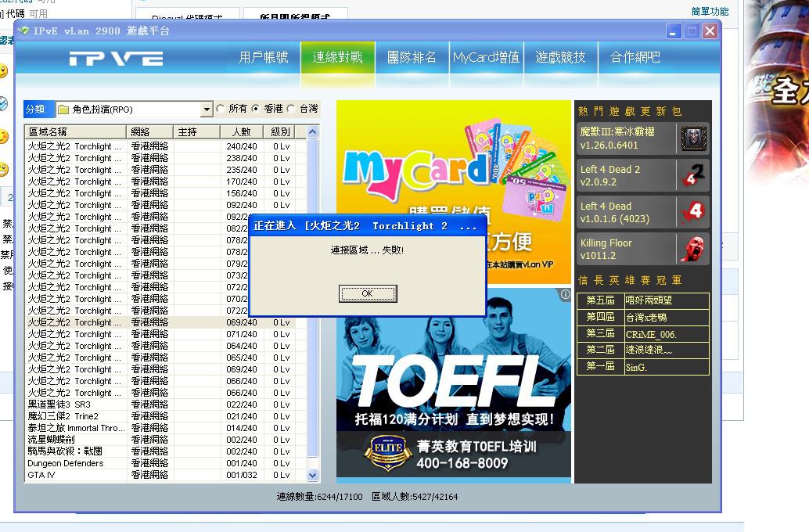Click the Left 4 Dead 2 game icon
Image resolution: width=809 pixels, height=532 pixels.
click(x=693, y=175)
